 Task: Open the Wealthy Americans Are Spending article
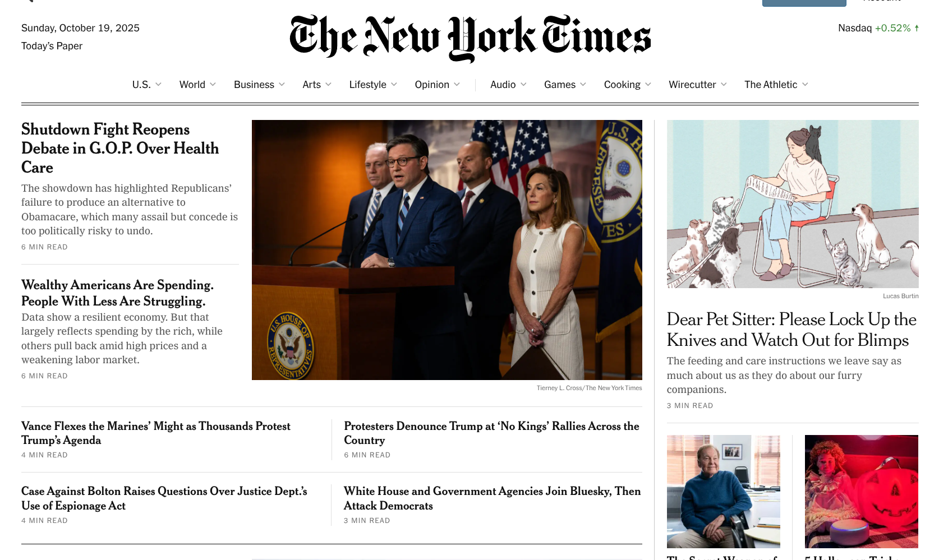tap(117, 293)
